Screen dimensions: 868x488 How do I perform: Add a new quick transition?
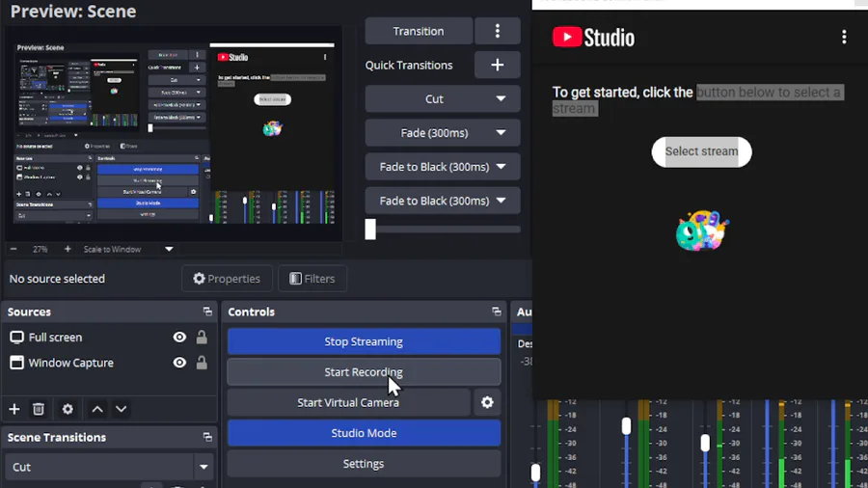[x=497, y=65]
